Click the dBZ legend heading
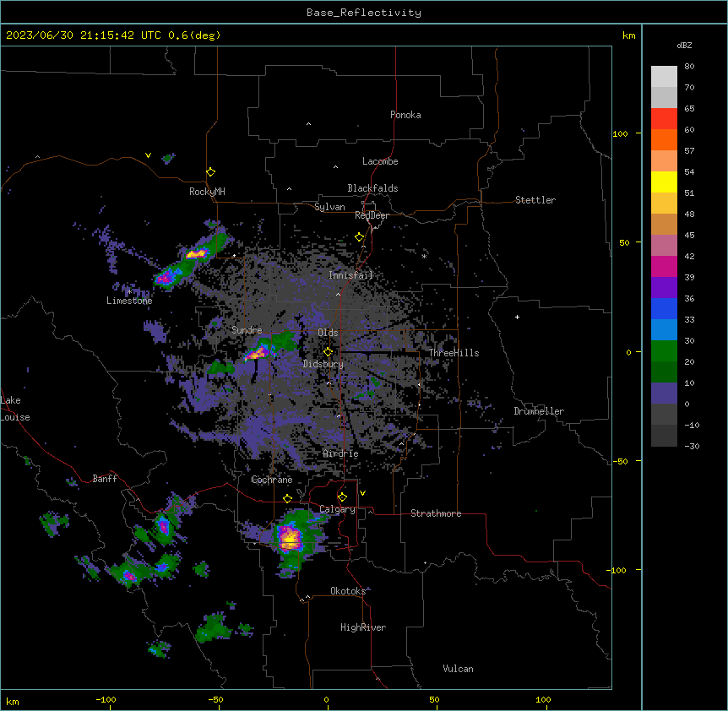 click(x=684, y=45)
